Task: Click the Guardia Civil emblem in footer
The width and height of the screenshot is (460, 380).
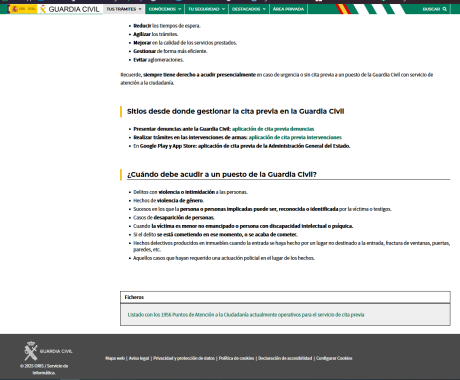Action: [31, 351]
